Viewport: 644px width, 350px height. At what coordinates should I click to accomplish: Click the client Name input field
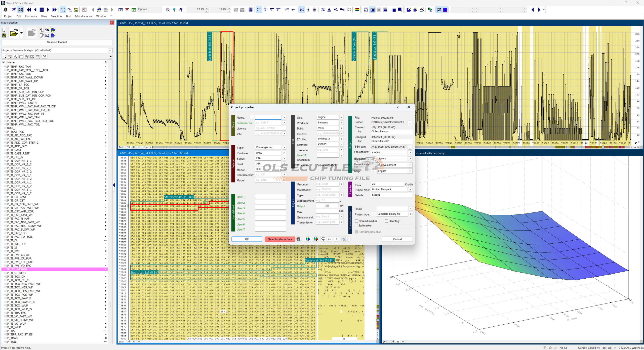point(268,117)
